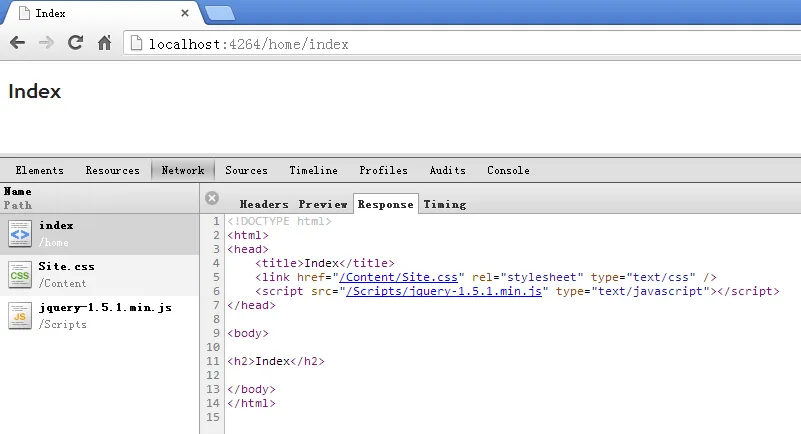Reload the page with refresh icon
The image size is (801, 434).
click(x=76, y=43)
